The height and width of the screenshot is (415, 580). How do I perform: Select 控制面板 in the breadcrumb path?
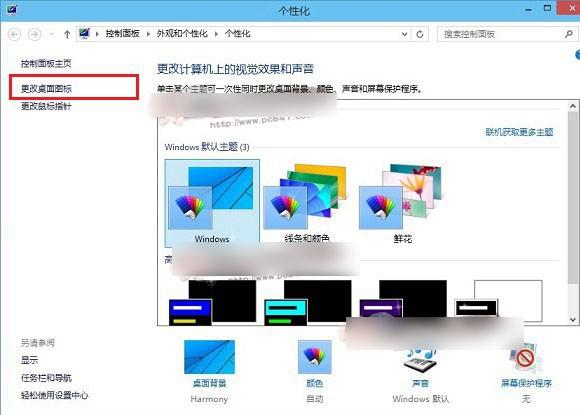pos(122,34)
